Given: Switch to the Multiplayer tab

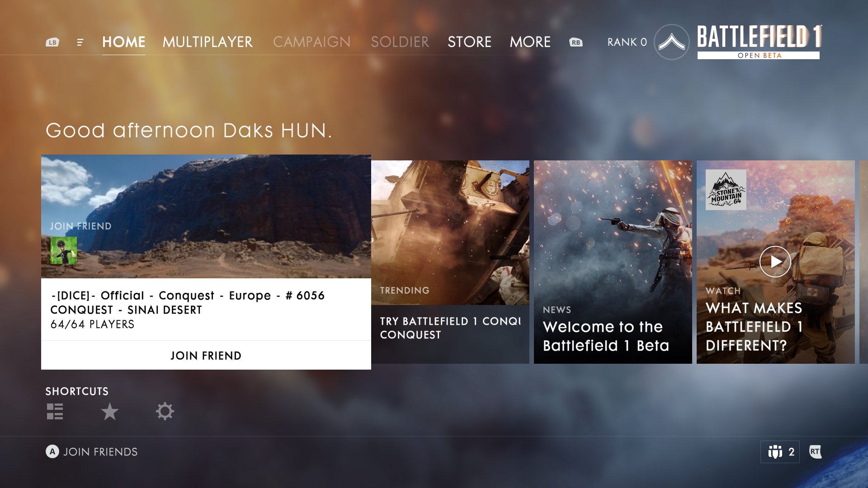Looking at the screenshot, I should [x=208, y=42].
